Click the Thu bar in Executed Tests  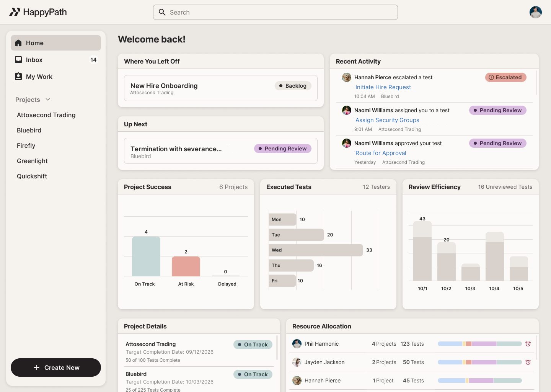(x=291, y=265)
